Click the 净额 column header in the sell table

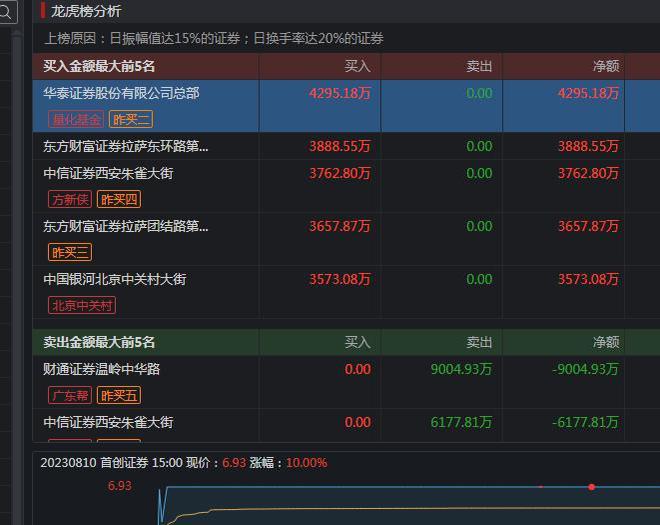click(x=606, y=342)
